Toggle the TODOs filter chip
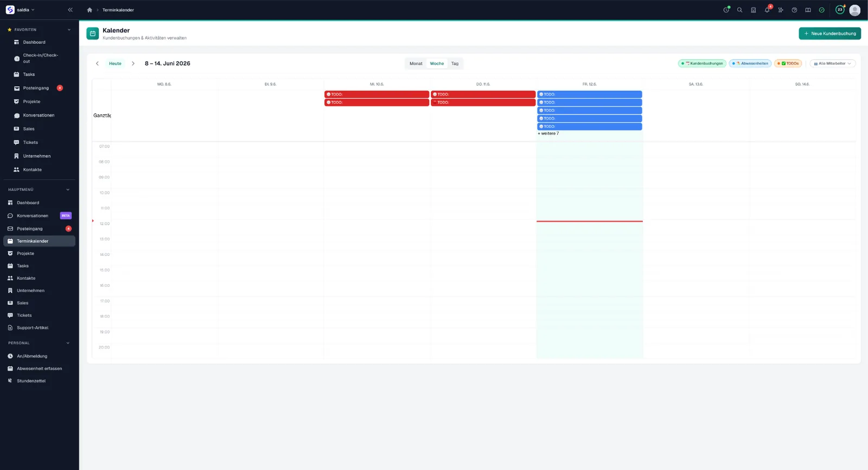 tap(788, 63)
